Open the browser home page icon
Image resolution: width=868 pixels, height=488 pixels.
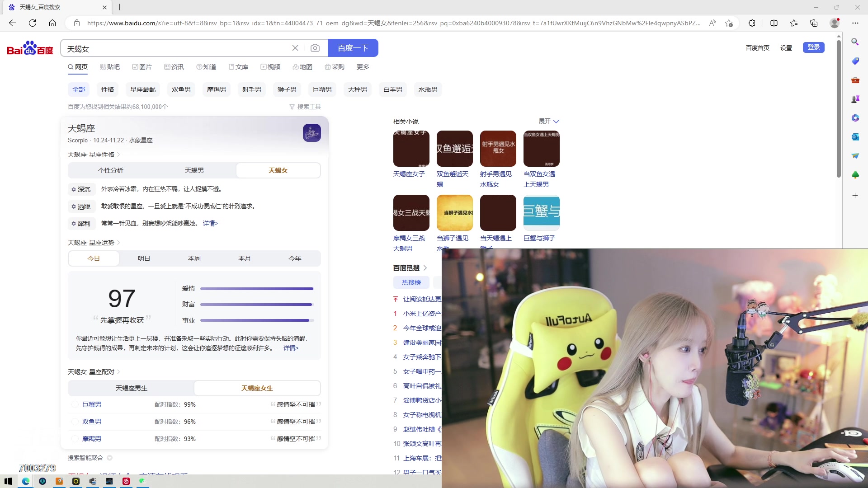(x=52, y=23)
